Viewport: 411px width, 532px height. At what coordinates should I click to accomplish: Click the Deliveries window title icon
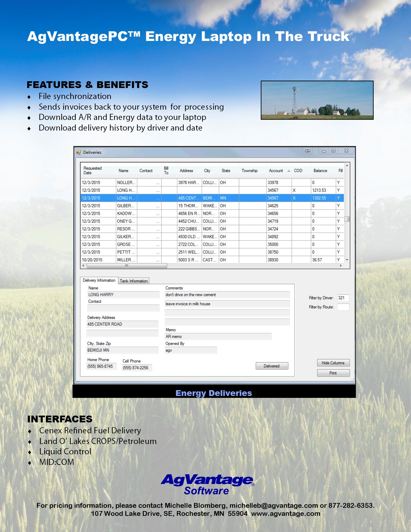78,152
